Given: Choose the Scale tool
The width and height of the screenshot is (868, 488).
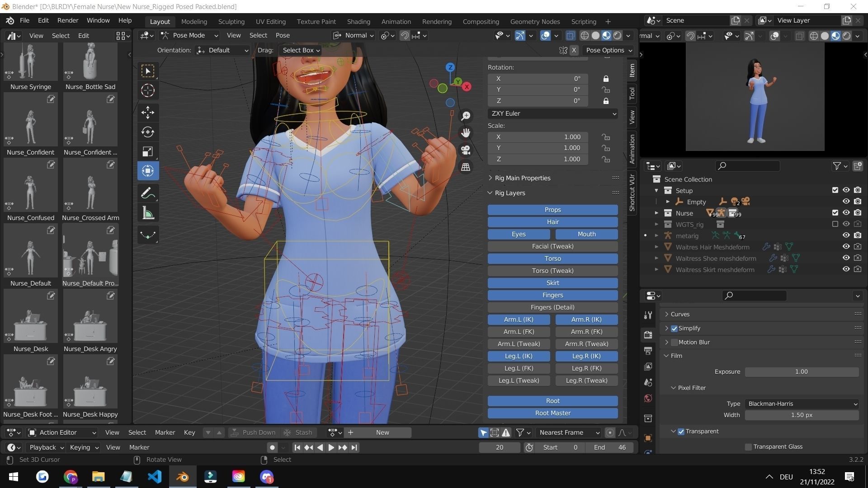Looking at the screenshot, I should [x=148, y=151].
